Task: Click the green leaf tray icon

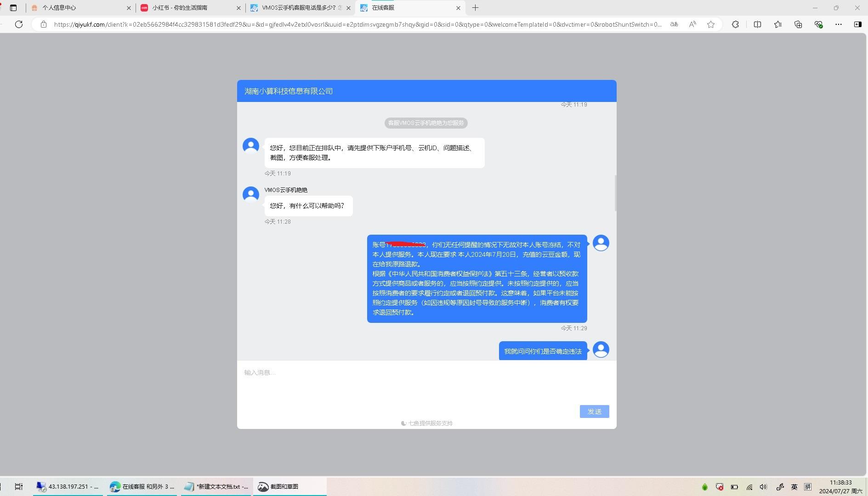Action: [x=705, y=487]
